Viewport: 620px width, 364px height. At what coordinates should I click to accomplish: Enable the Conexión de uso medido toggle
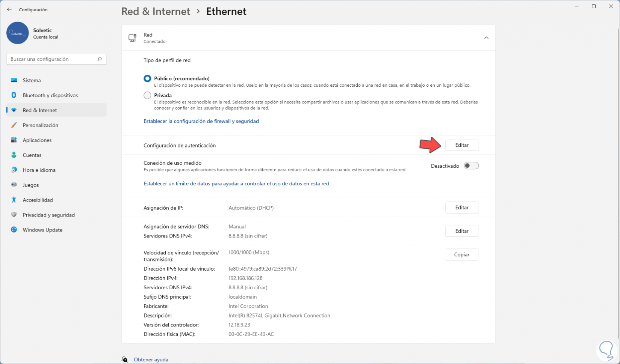[471, 166]
